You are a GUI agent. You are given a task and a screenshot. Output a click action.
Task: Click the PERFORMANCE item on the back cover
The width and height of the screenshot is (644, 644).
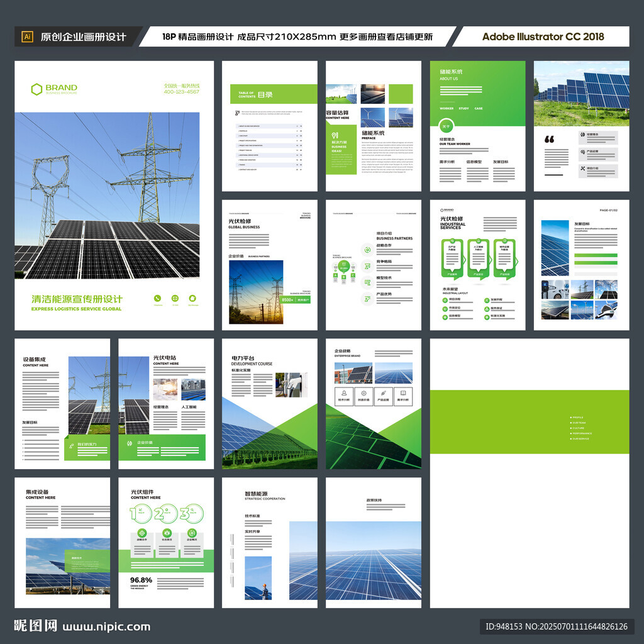coord(581,433)
